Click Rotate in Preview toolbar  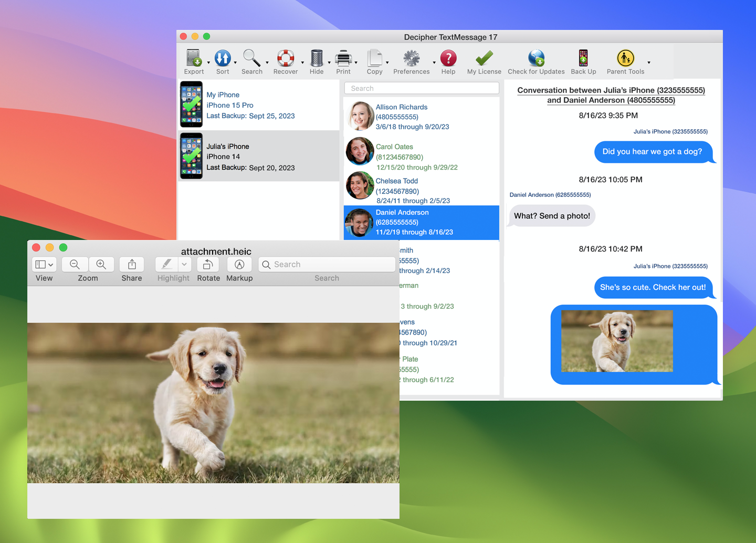click(x=208, y=264)
